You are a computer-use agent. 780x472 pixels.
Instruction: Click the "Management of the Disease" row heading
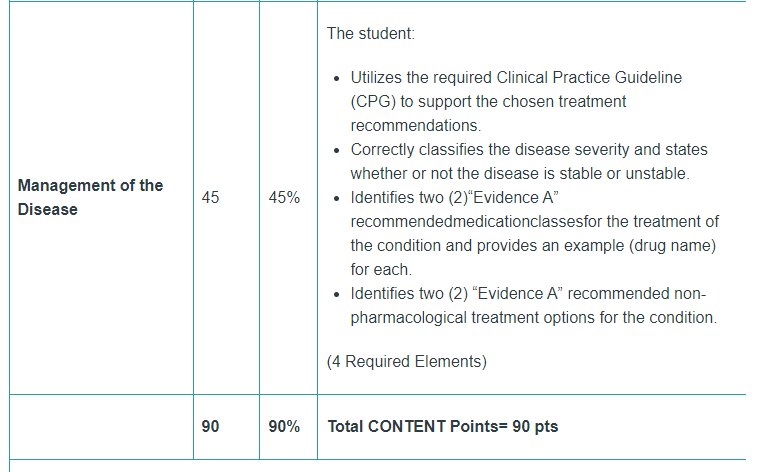pyautogui.click(x=90, y=197)
